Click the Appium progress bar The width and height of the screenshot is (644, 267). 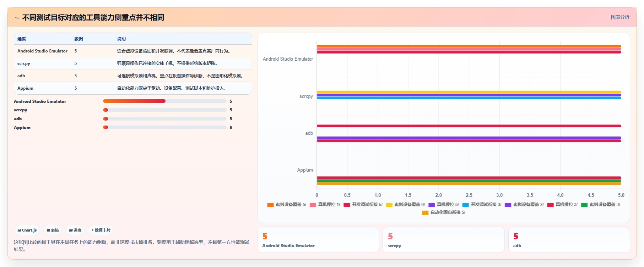pos(164,127)
